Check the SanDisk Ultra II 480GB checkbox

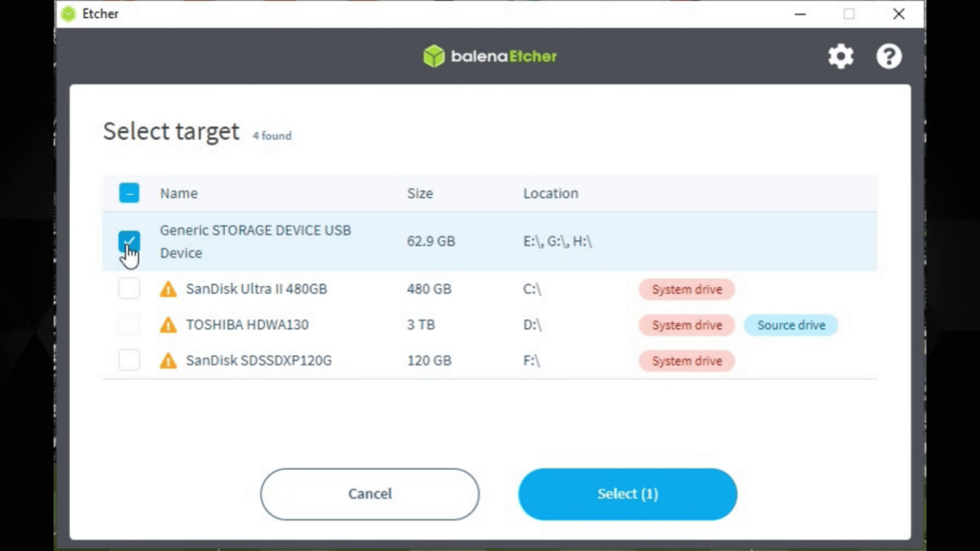coord(129,289)
